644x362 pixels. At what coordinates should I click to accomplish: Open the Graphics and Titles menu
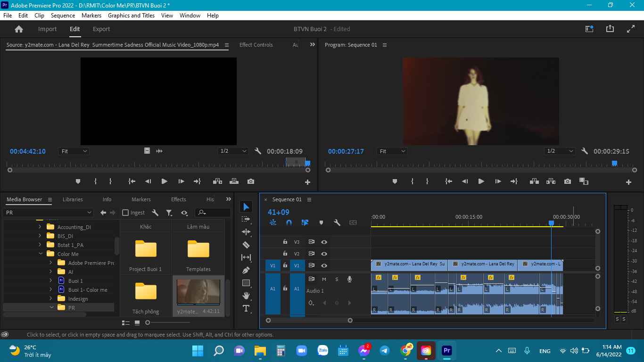131,16
